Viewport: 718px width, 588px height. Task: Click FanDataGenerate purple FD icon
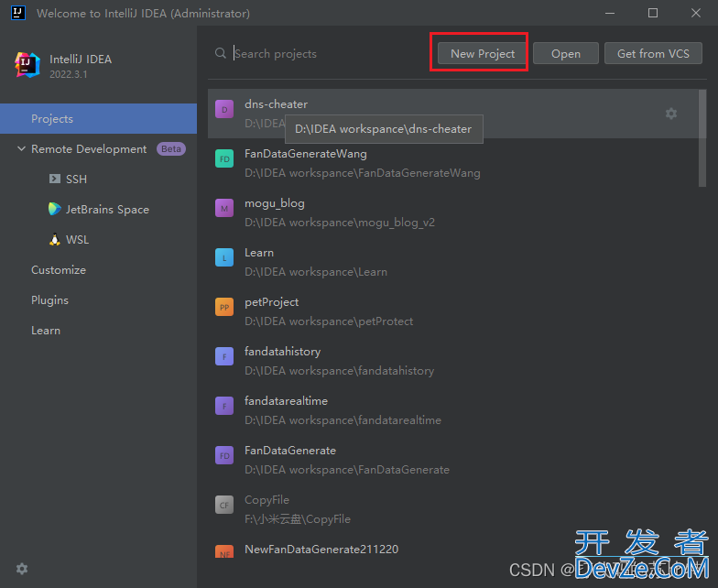click(x=223, y=455)
